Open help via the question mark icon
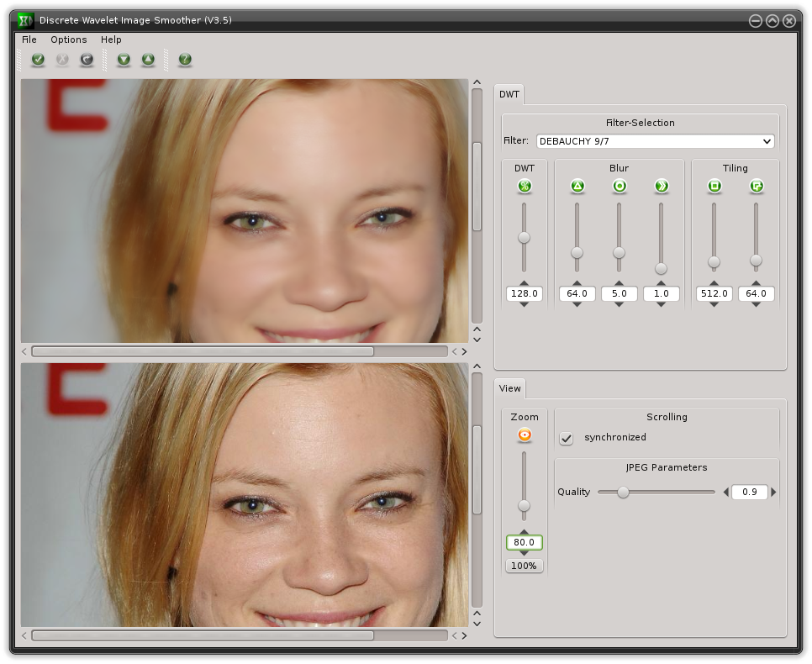The height and width of the screenshot is (664, 812). click(185, 60)
